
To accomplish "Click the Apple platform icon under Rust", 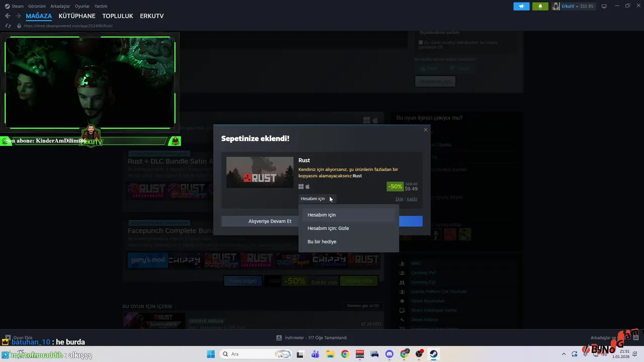I will 308,187.
